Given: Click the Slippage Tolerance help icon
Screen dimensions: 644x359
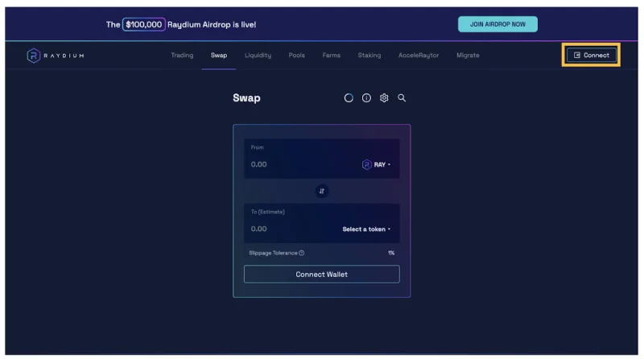Looking at the screenshot, I should tap(301, 253).
